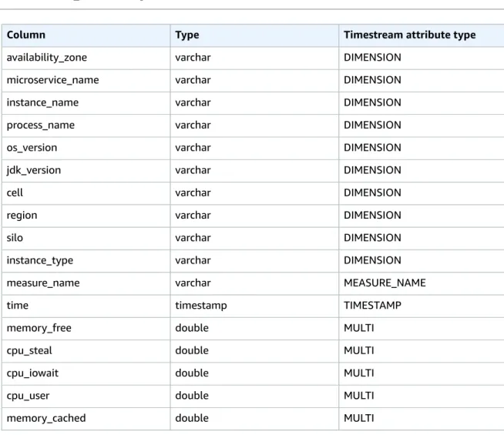504x435 pixels.
Task: Click the 'MEASURE_NAME' attribute cell
Action: coord(422,283)
